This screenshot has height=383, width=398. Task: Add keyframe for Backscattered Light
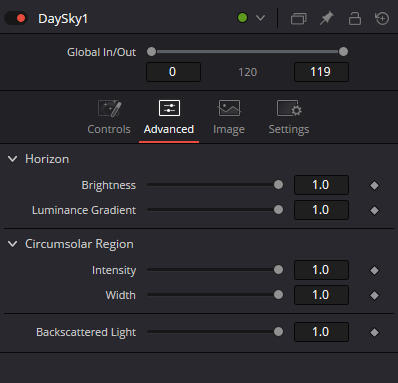tap(374, 332)
